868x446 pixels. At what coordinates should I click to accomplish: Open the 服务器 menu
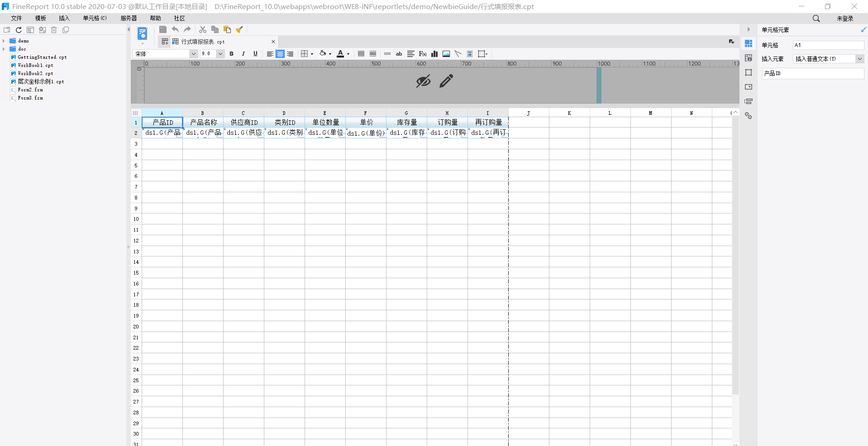pyautogui.click(x=129, y=18)
